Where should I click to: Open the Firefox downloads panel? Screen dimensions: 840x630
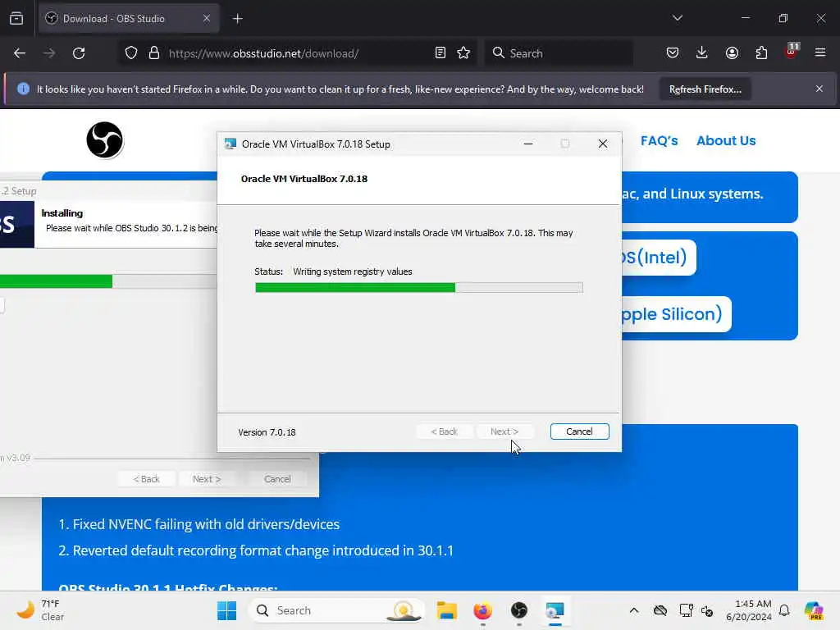(702, 53)
